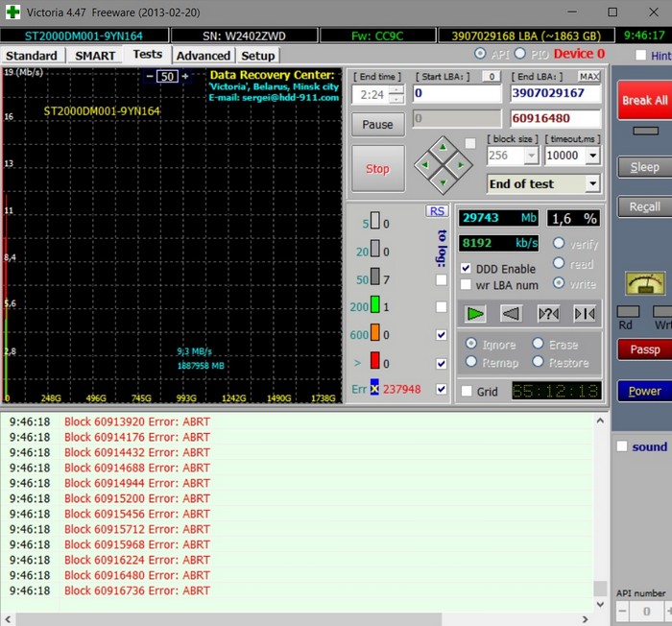
Task: Open the Advanced tab
Action: [203, 56]
